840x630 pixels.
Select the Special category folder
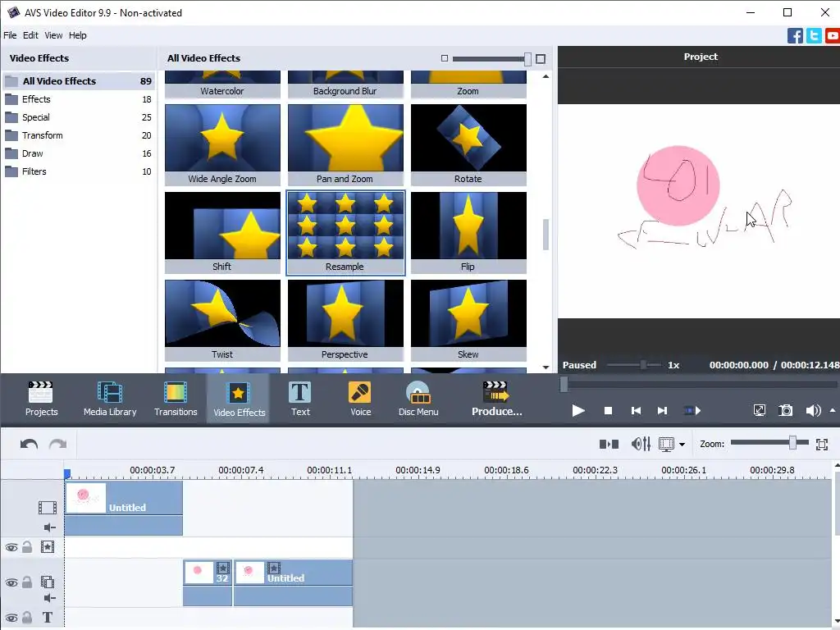tap(79, 117)
